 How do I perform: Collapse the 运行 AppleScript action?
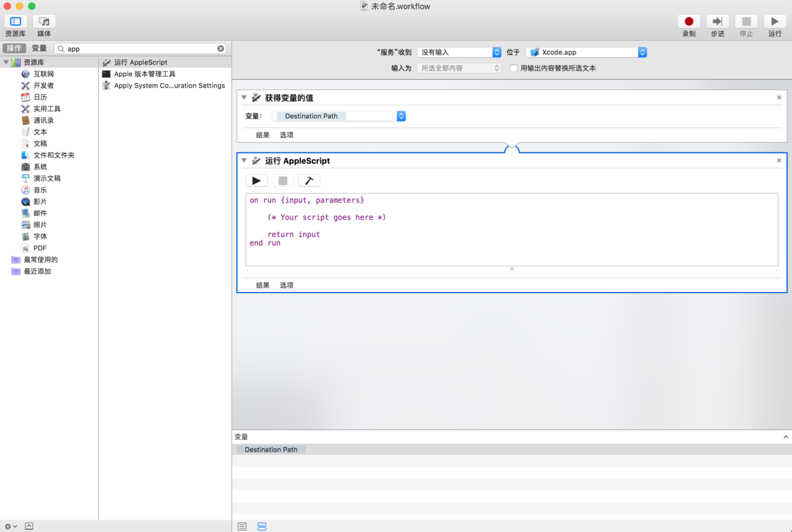[x=244, y=160]
